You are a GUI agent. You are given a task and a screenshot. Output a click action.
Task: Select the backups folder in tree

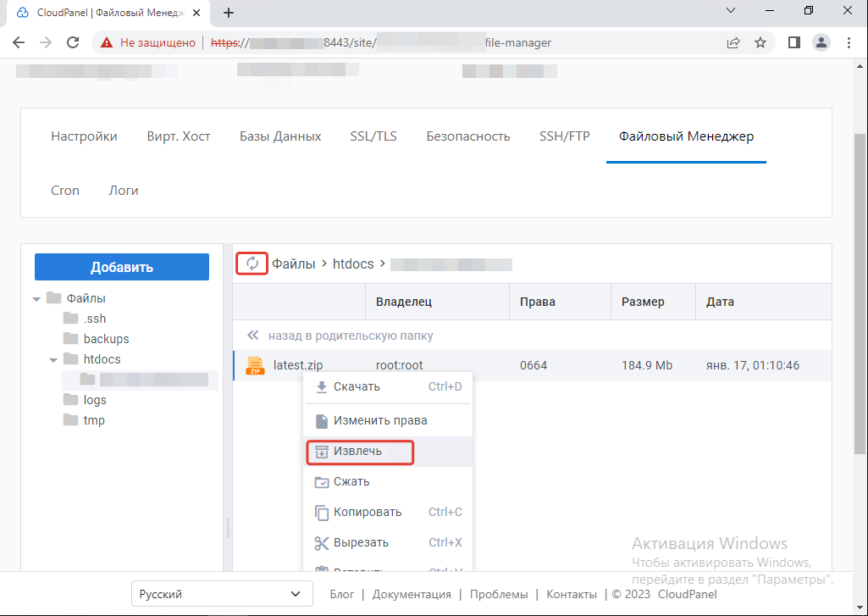click(106, 339)
